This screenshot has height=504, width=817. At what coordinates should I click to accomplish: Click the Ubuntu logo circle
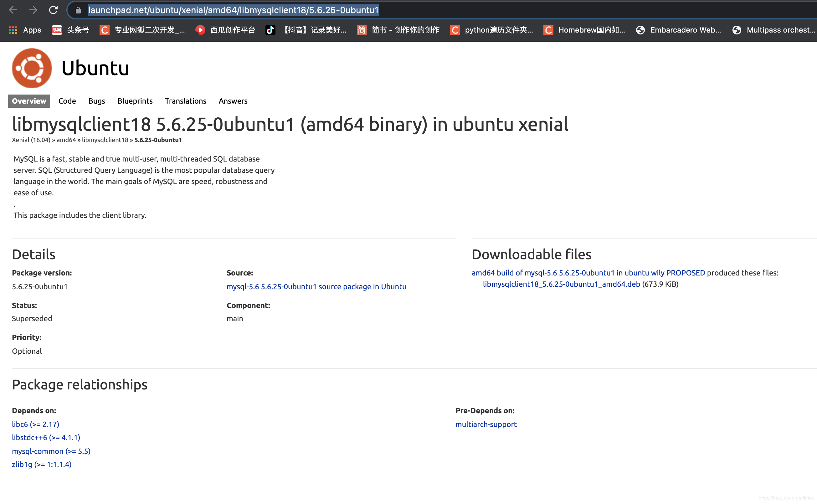32,68
